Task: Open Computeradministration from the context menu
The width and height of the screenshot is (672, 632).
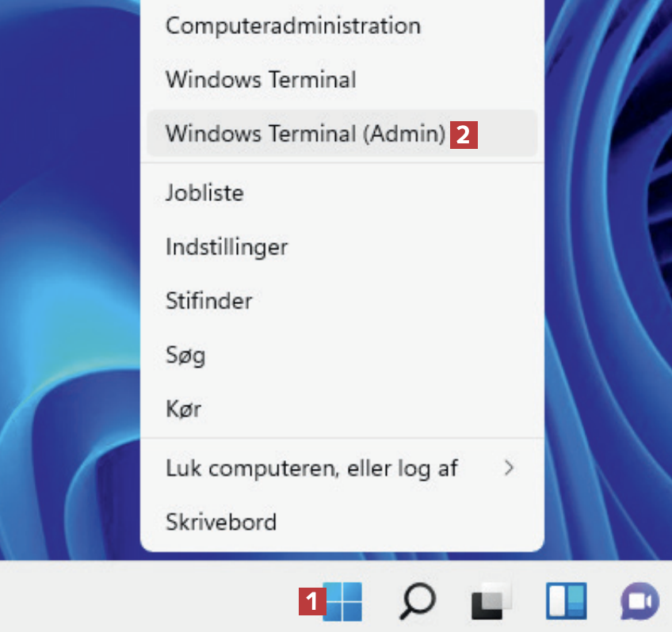Action: pyautogui.click(x=342, y=25)
